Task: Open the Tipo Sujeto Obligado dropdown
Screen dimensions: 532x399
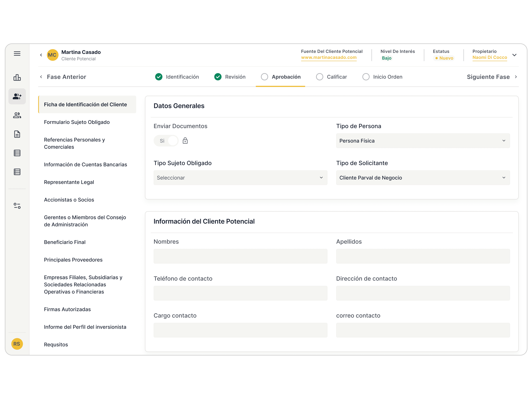Action: [240, 178]
